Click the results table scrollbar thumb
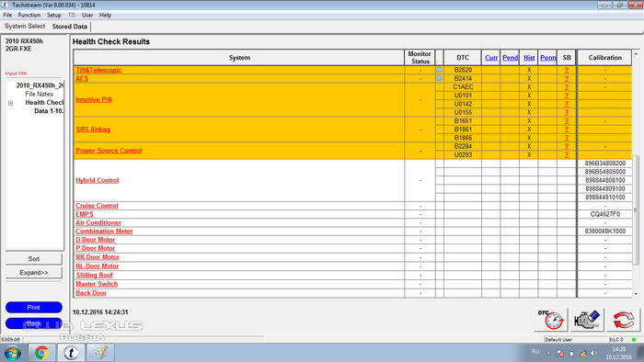Viewport: 644px width, 362px height. click(x=636, y=209)
